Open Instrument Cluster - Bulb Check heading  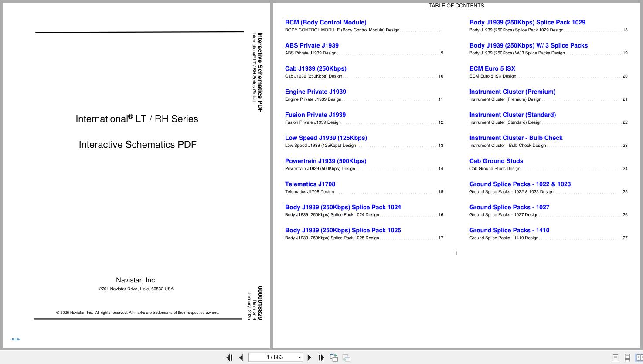click(516, 138)
